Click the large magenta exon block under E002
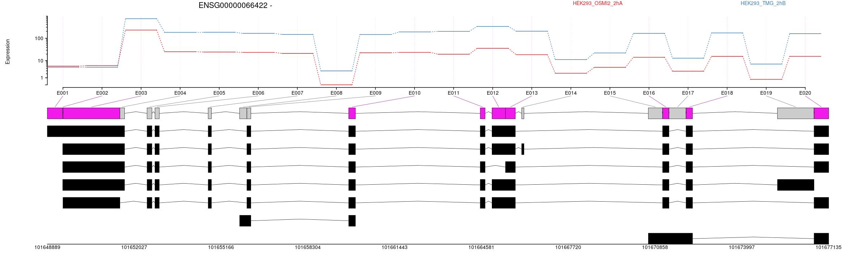The width and height of the screenshot is (868, 253). point(92,113)
